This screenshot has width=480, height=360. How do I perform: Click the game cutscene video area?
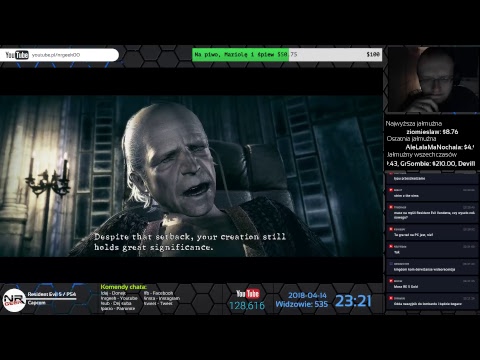pyautogui.click(x=191, y=176)
